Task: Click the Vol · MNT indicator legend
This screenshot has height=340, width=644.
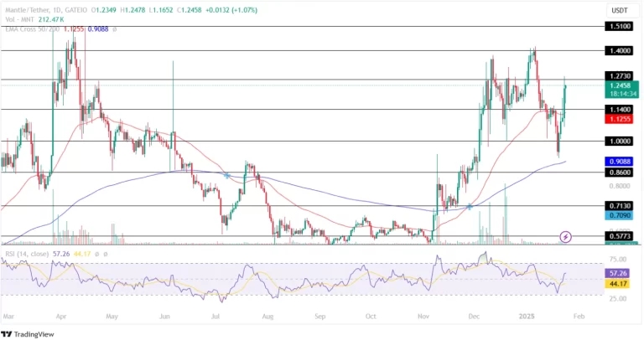Action: (20, 19)
